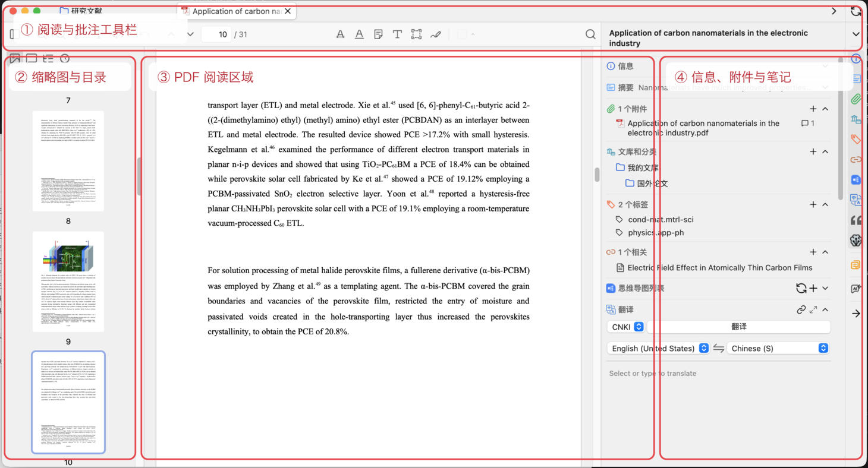Click link icon in 翻译 section header
Screen dimensions: 868x468
pyautogui.click(x=801, y=310)
